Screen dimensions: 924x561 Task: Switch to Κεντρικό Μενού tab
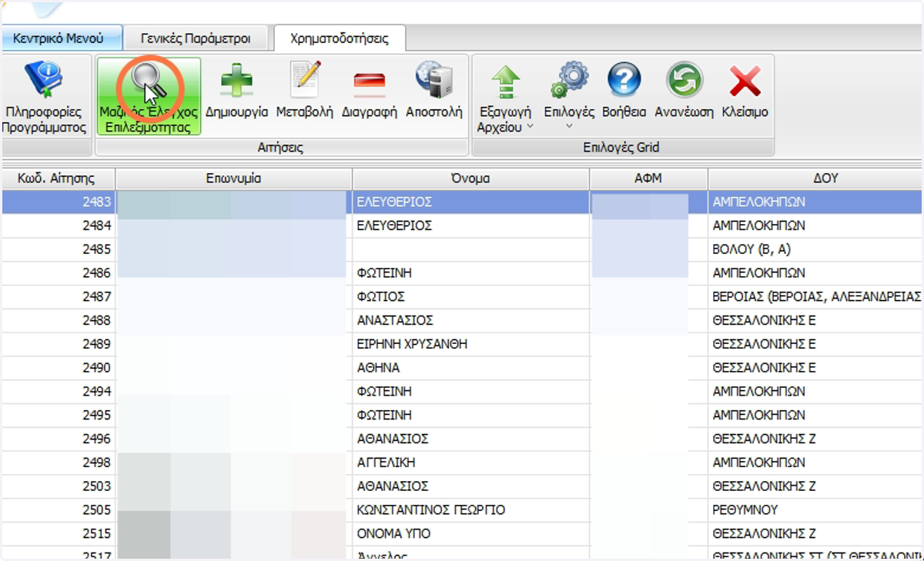61,37
